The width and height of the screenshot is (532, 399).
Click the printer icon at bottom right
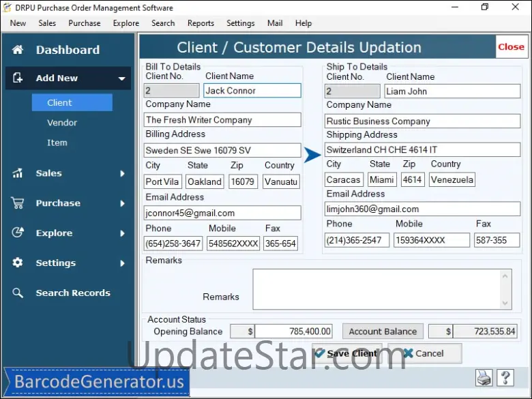pyautogui.click(x=484, y=377)
